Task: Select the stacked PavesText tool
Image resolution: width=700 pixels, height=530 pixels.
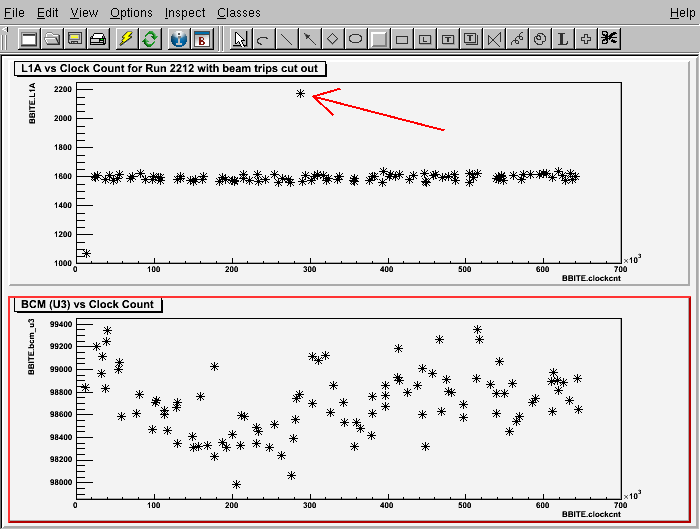Action: point(471,39)
